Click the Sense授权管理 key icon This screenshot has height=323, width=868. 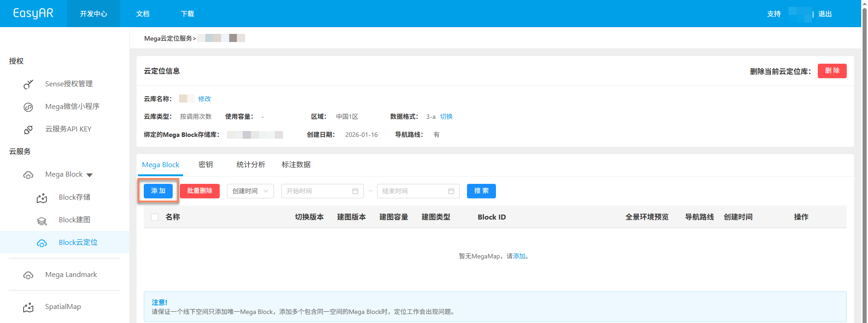28,84
